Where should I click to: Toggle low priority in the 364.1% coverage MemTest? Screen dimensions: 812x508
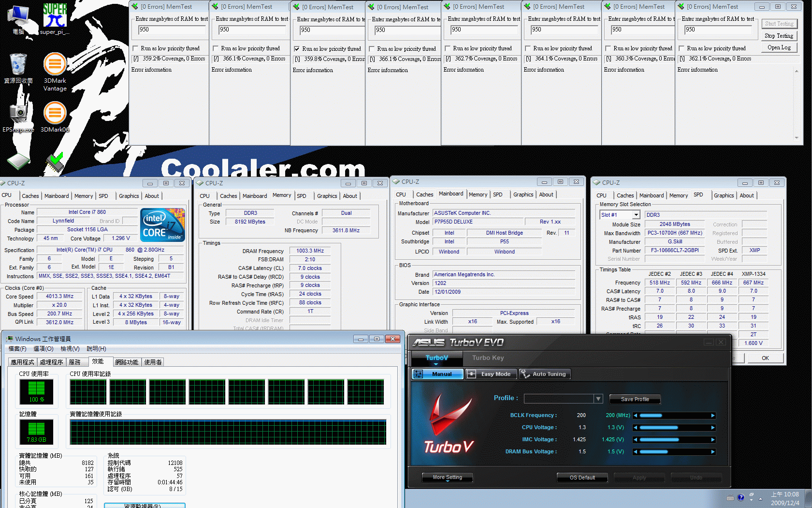click(x=528, y=48)
